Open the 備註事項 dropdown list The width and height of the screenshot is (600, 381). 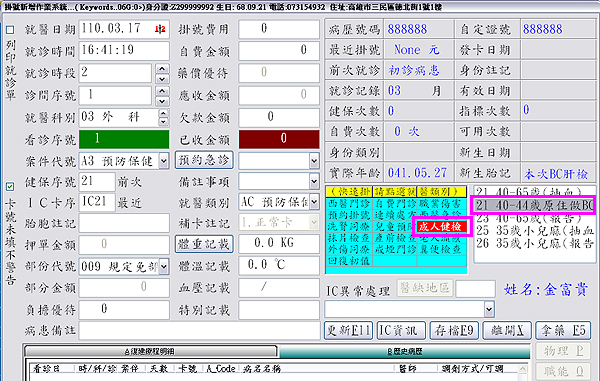(314, 181)
